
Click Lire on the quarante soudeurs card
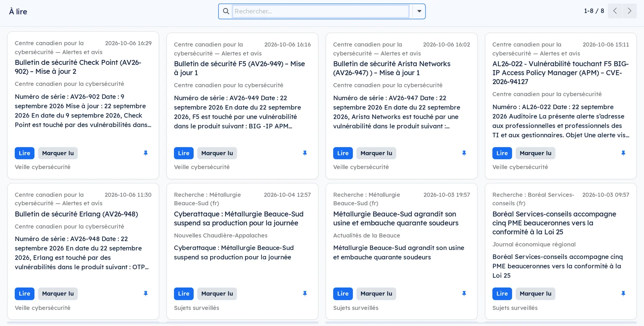click(343, 294)
